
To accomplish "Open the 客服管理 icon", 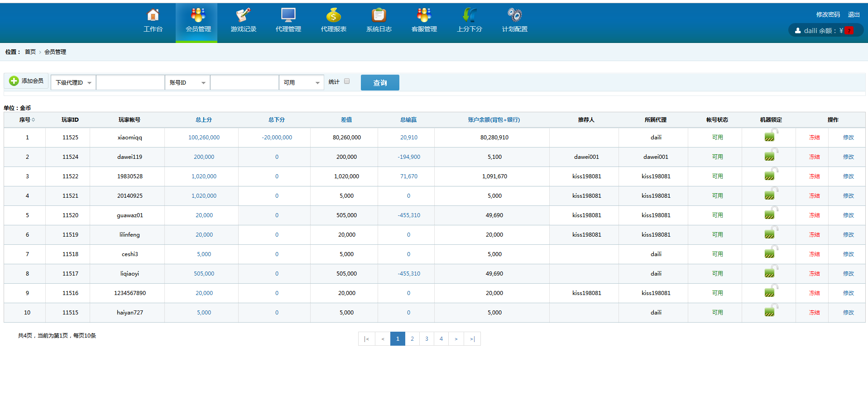I will pyautogui.click(x=424, y=16).
